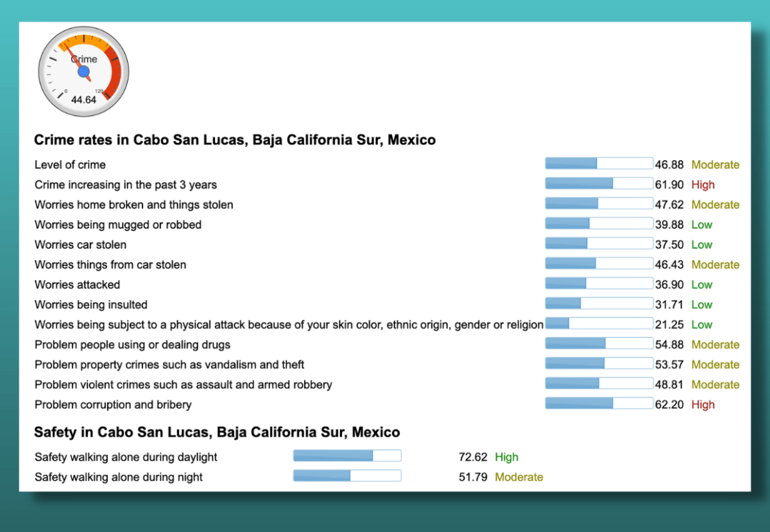The image size is (770, 532).
Task: Select the Problem people using or dealing drugs text
Action: 132,344
